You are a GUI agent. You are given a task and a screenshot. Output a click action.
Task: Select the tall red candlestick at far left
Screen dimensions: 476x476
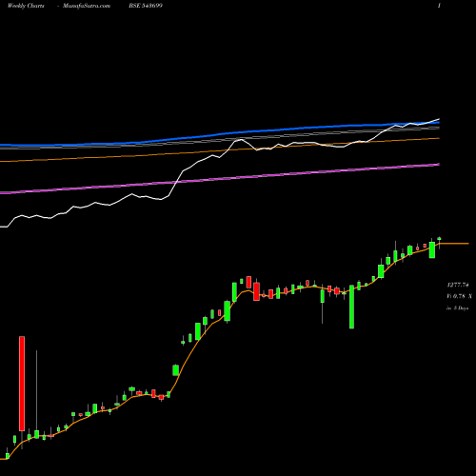(x=22, y=384)
